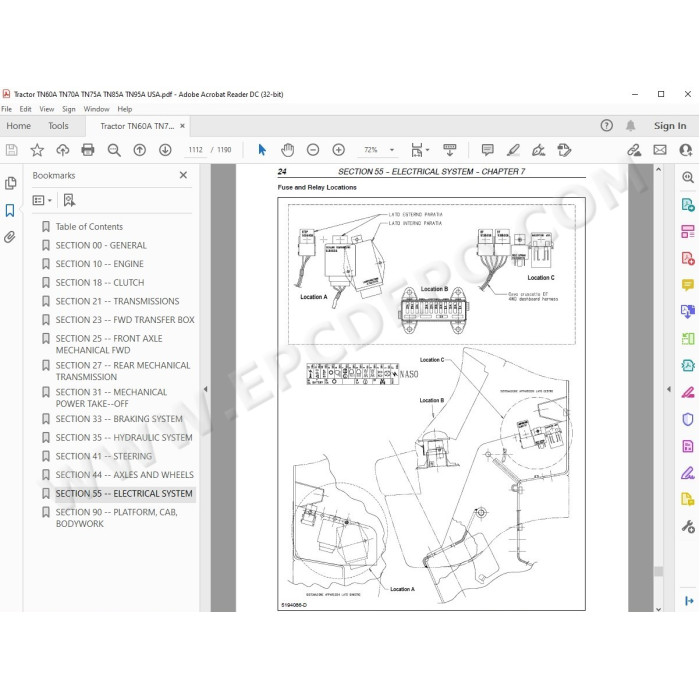Viewport: 700px width, 700px height.
Task: Expand fit page dropdown arrow
Action: [428, 150]
